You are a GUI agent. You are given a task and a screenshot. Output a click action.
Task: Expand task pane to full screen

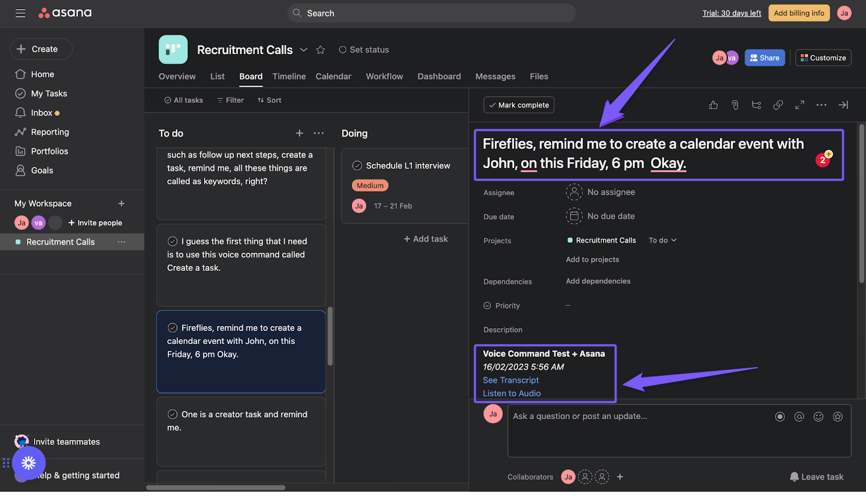point(799,105)
